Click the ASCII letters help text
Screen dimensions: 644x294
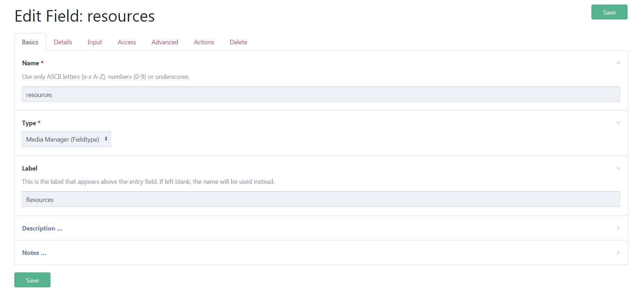(106, 77)
